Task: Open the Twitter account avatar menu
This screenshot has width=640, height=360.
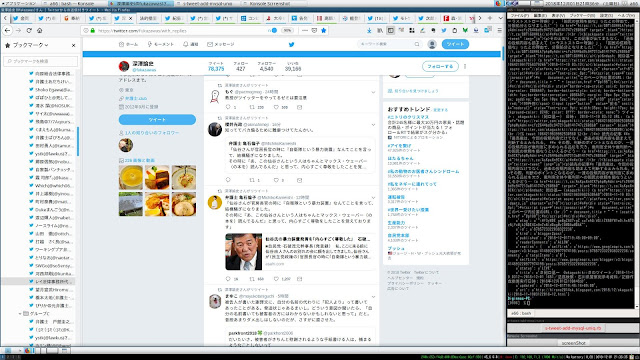Action: [432, 44]
